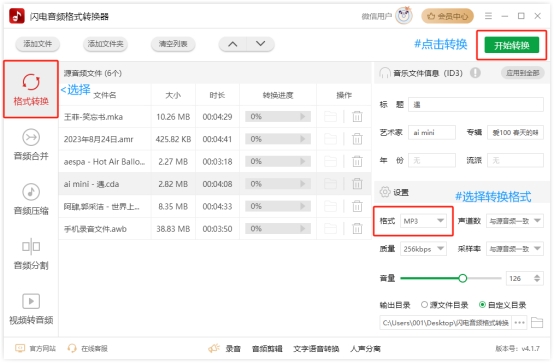
Task: Delete the aespa - Hot Air Balloon file
Action: [x=357, y=162]
